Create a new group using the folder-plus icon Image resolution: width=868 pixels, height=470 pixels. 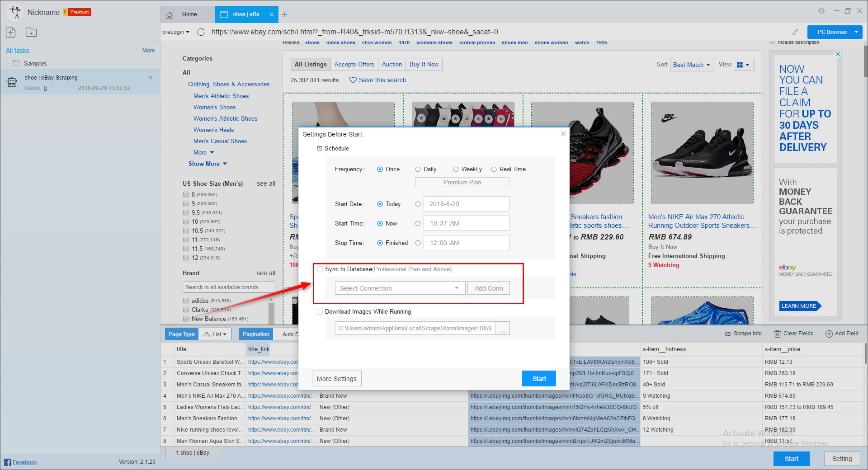click(x=31, y=32)
